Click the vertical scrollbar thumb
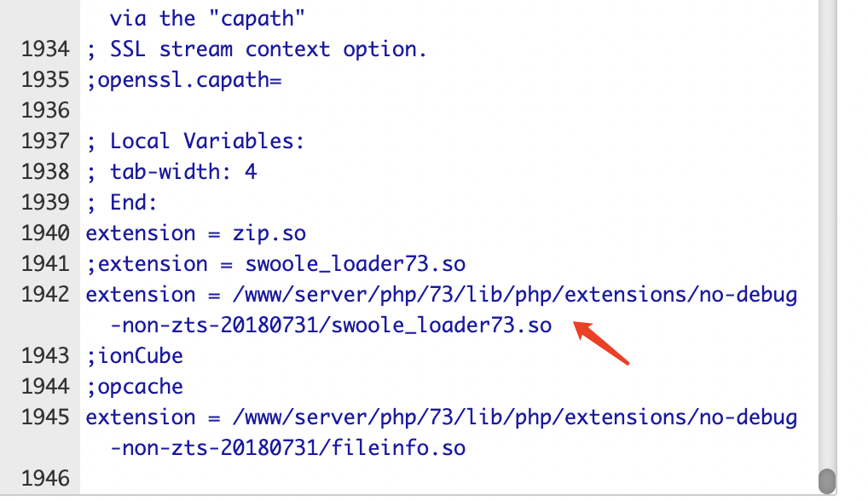 pyautogui.click(x=827, y=481)
